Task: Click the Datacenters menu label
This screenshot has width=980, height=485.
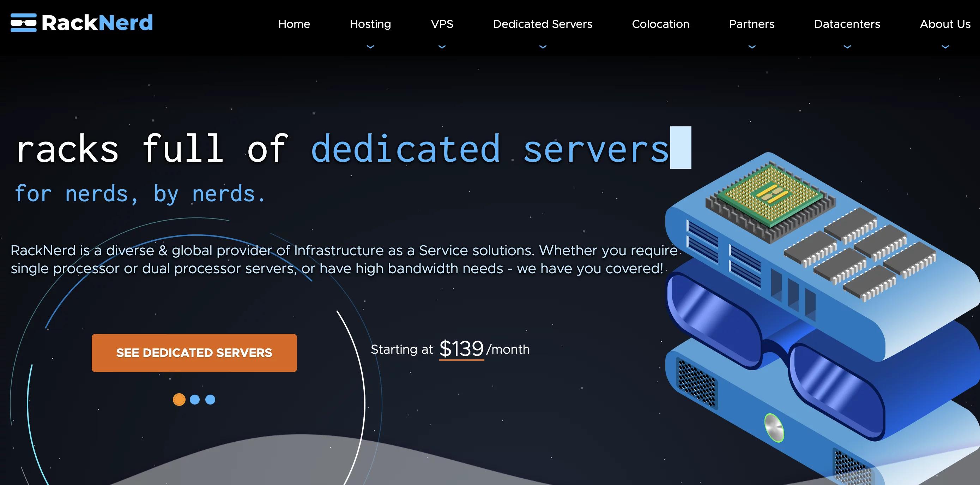Action: [x=847, y=24]
